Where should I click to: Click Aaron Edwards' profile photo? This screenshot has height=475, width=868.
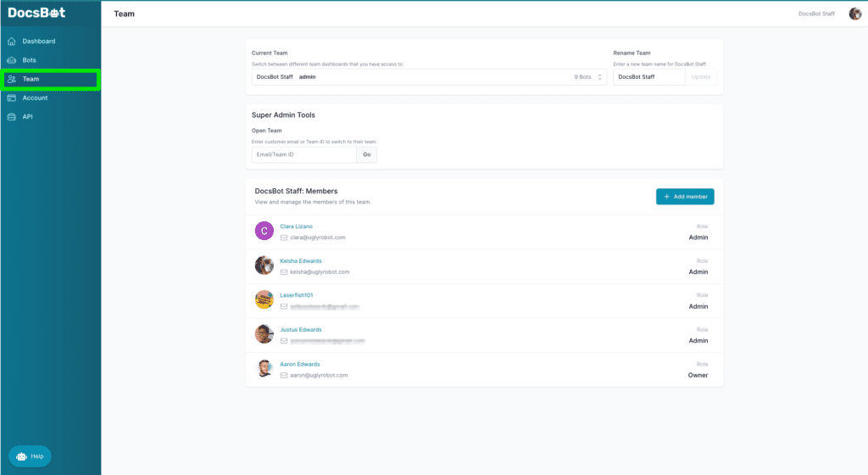pos(264,368)
